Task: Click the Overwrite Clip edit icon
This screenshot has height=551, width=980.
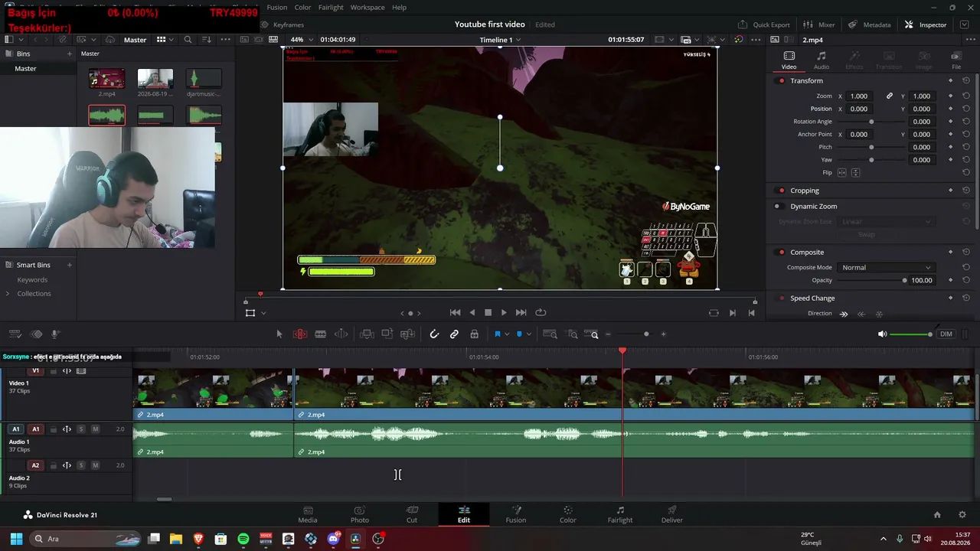Action: (x=387, y=334)
